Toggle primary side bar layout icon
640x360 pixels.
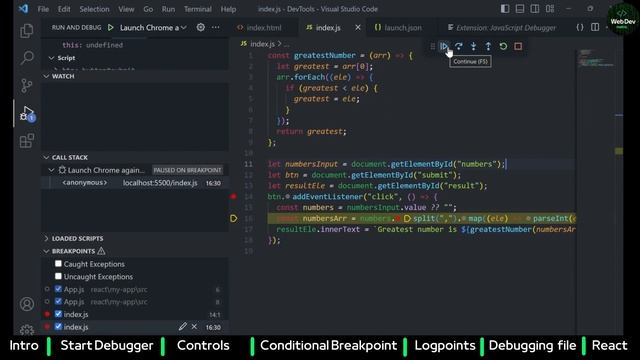click(x=505, y=9)
